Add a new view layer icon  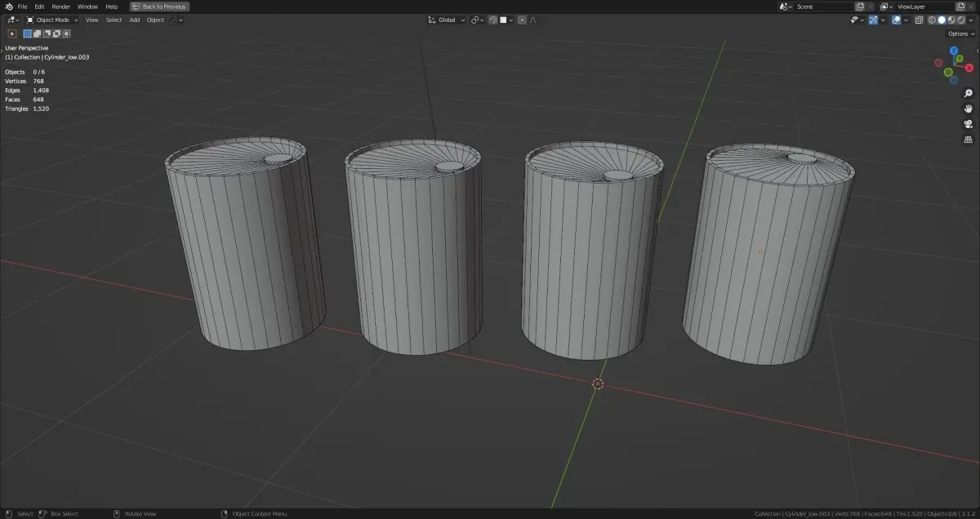pos(960,7)
